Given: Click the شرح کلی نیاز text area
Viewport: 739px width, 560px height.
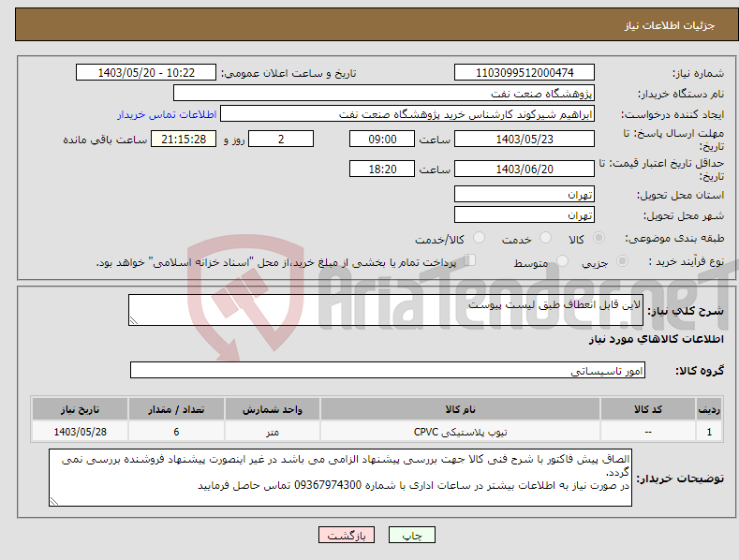Looking at the screenshot, I should 386,310.
